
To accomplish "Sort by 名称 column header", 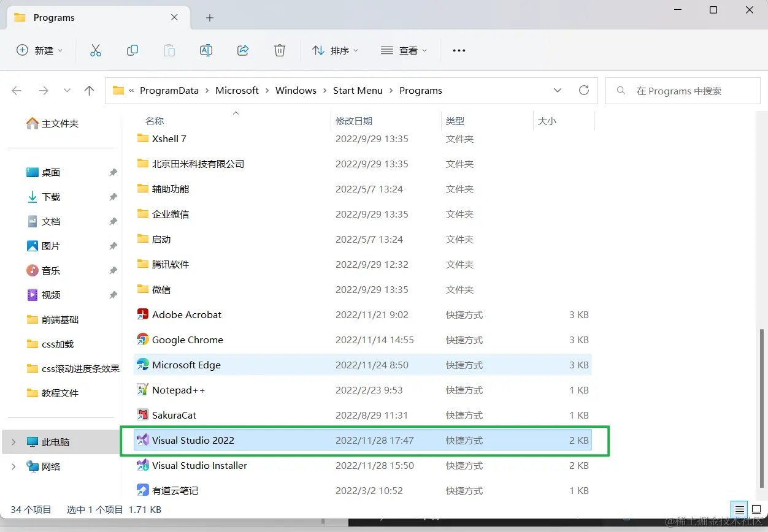I will [x=155, y=121].
